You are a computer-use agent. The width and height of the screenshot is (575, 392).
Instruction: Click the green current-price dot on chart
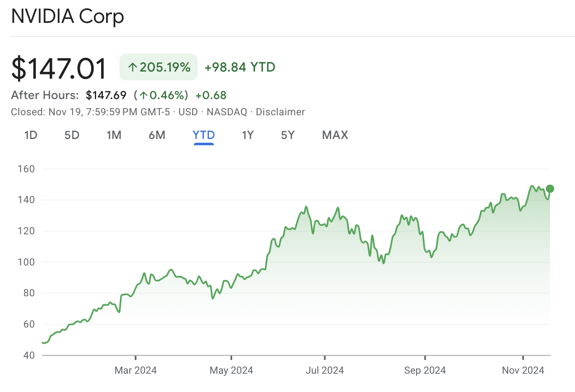pos(550,189)
